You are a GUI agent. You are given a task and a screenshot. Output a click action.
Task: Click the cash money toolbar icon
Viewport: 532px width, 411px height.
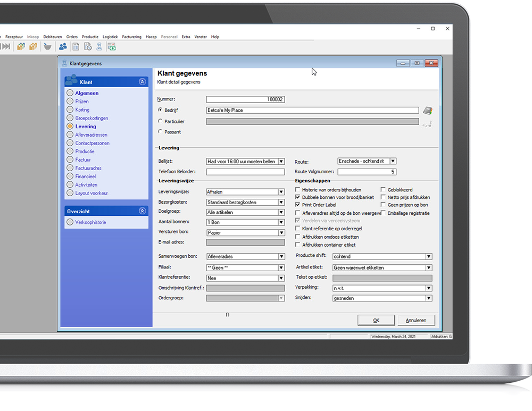point(112,47)
